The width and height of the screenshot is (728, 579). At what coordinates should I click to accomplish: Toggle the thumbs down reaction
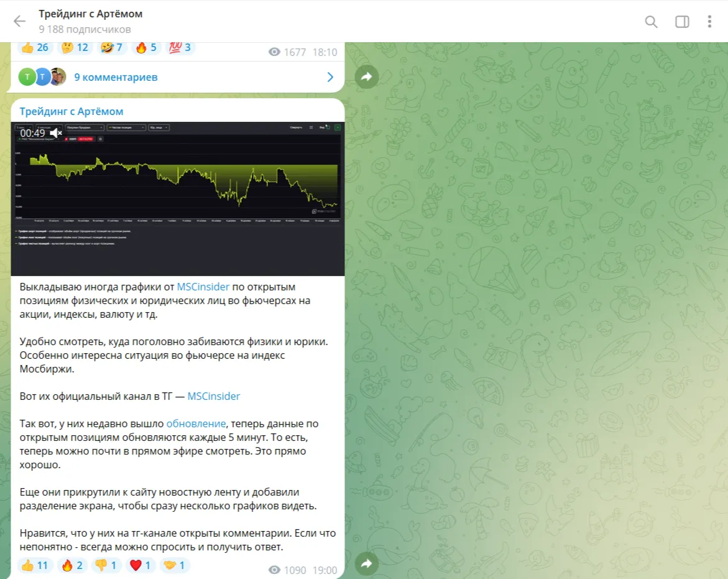pos(106,565)
